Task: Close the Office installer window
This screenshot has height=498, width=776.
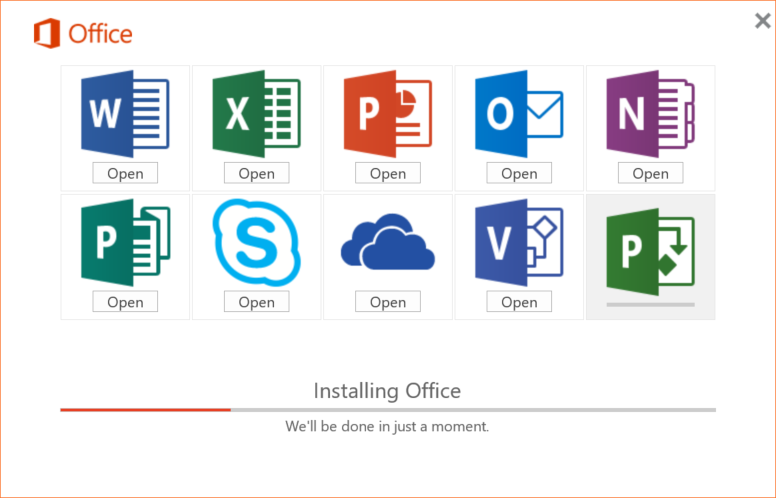Action: pos(763,21)
